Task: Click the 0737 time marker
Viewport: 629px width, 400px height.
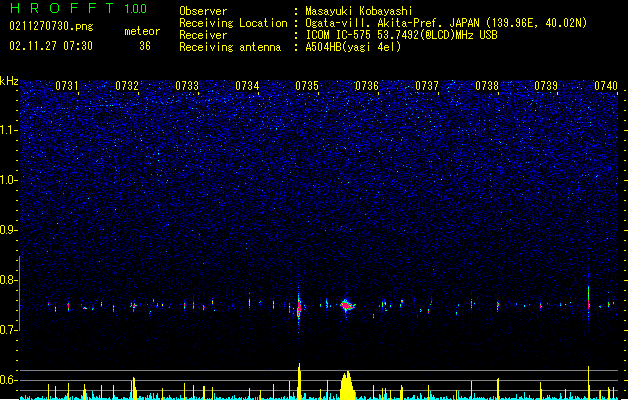Action: point(427,86)
